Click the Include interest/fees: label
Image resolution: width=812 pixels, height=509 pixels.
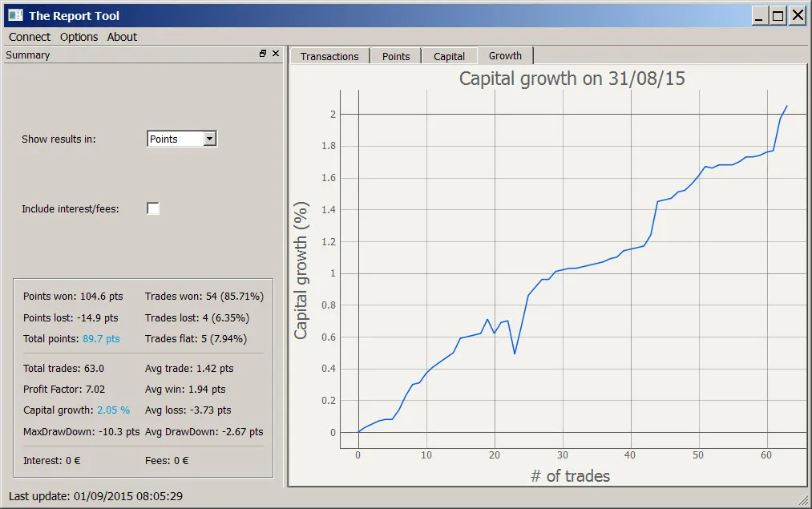[70, 208]
